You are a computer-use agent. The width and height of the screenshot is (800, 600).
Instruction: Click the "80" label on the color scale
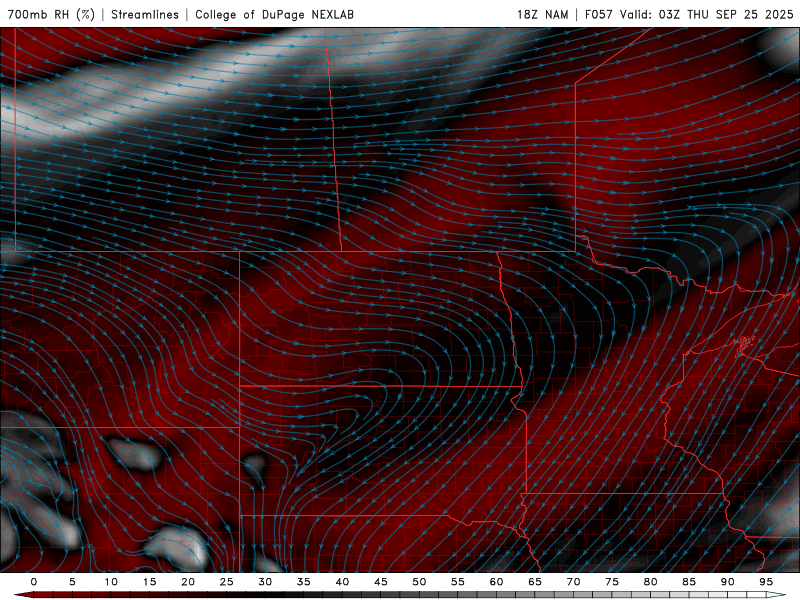pyautogui.click(x=650, y=582)
